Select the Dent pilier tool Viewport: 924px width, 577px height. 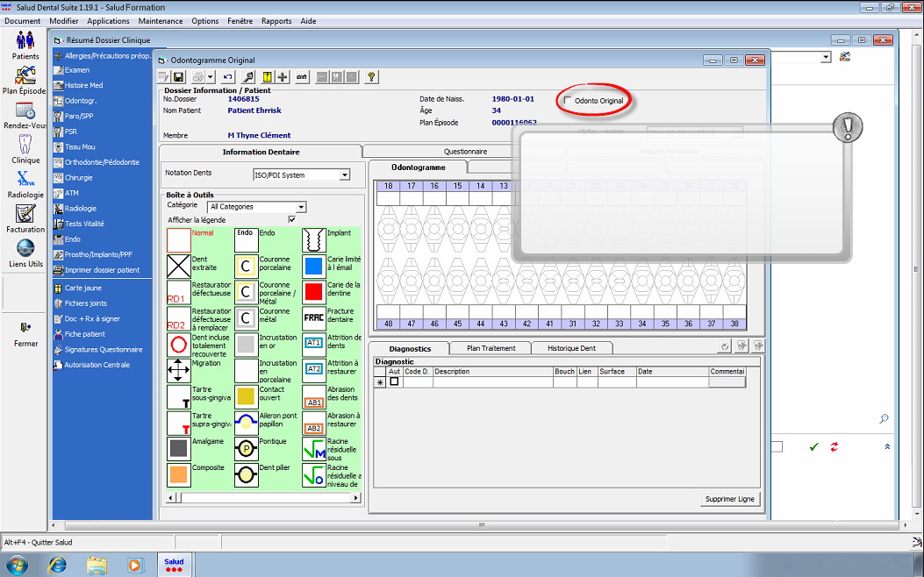247,474
